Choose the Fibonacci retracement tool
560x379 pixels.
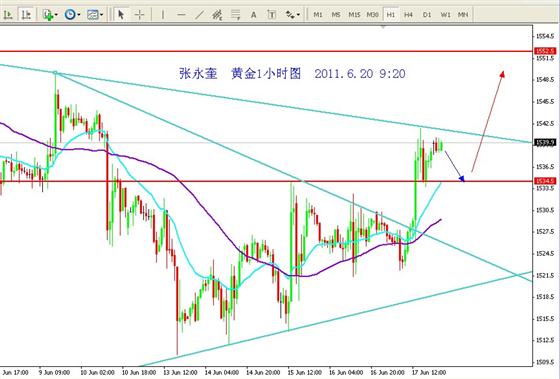(x=235, y=15)
